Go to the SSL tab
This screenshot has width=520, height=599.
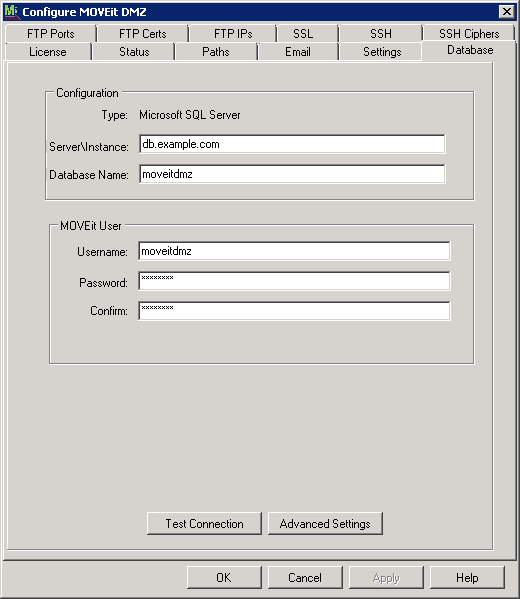303,34
